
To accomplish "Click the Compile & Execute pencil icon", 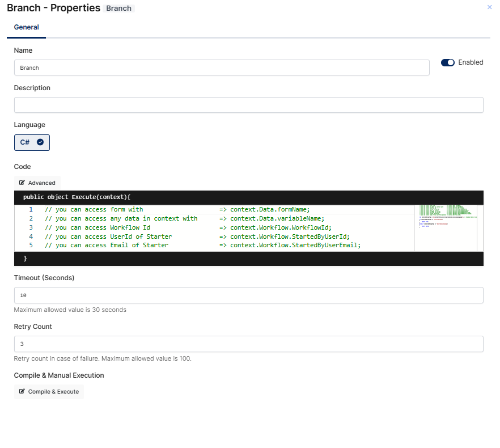I will tap(22, 391).
